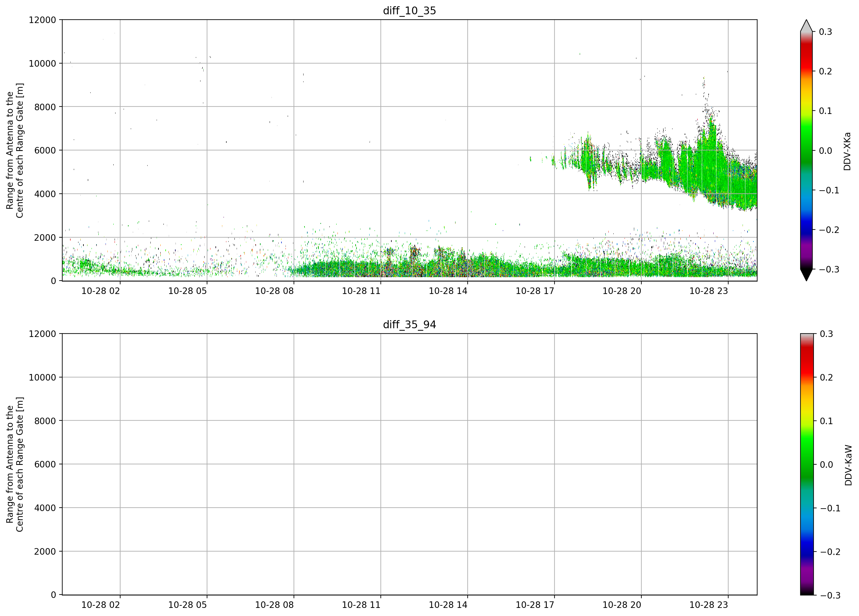Image resolution: width=859 pixels, height=616 pixels.
Task: Click the 0.3 tick on DDV-KaW colorbar
Action: 826,334
